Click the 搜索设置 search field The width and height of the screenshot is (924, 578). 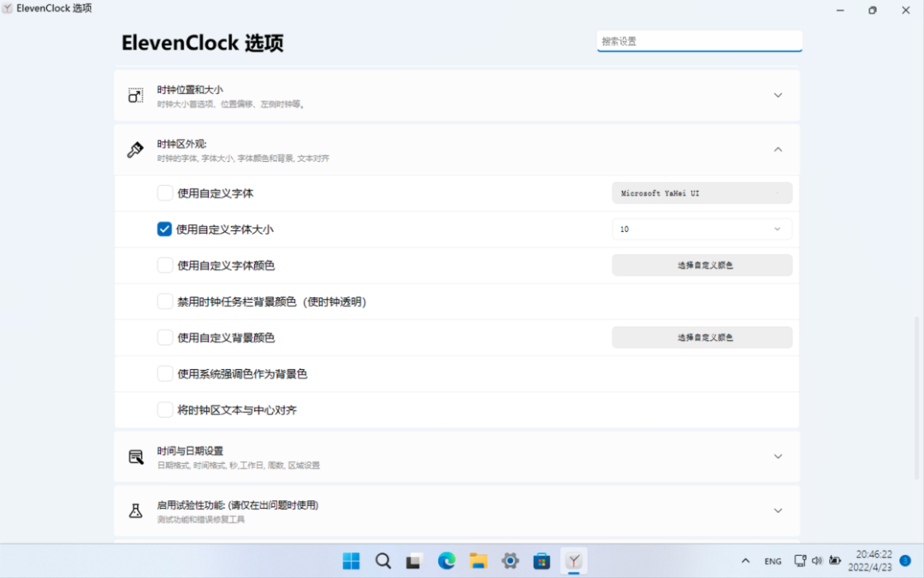pos(699,41)
